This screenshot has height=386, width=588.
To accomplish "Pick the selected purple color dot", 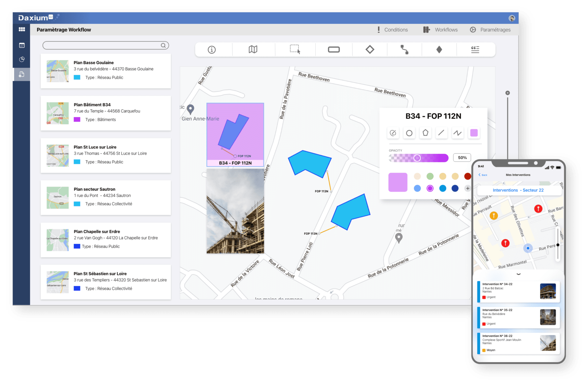I will pyautogui.click(x=430, y=188).
